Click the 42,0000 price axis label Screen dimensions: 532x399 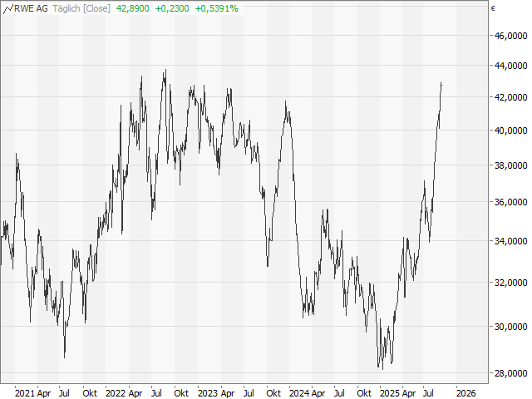point(511,97)
